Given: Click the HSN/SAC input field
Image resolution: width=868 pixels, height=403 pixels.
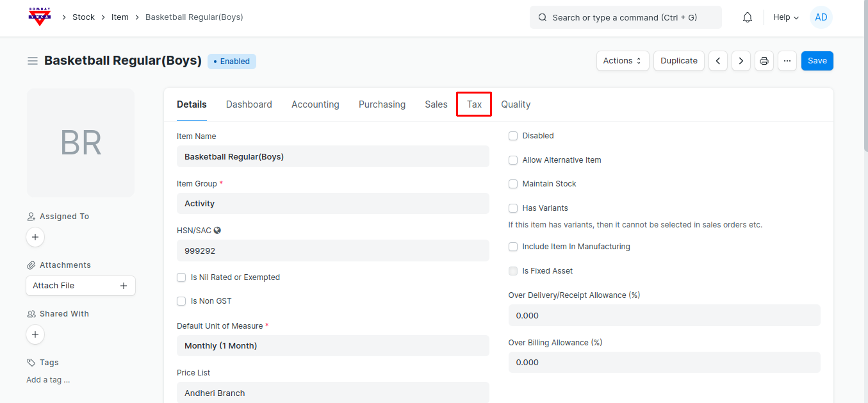Looking at the screenshot, I should click(x=332, y=251).
